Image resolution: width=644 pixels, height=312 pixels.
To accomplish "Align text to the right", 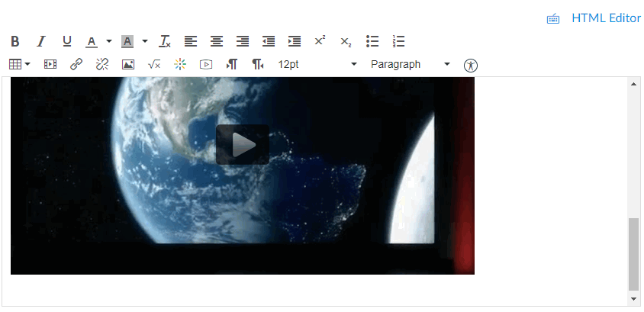I will 243,41.
